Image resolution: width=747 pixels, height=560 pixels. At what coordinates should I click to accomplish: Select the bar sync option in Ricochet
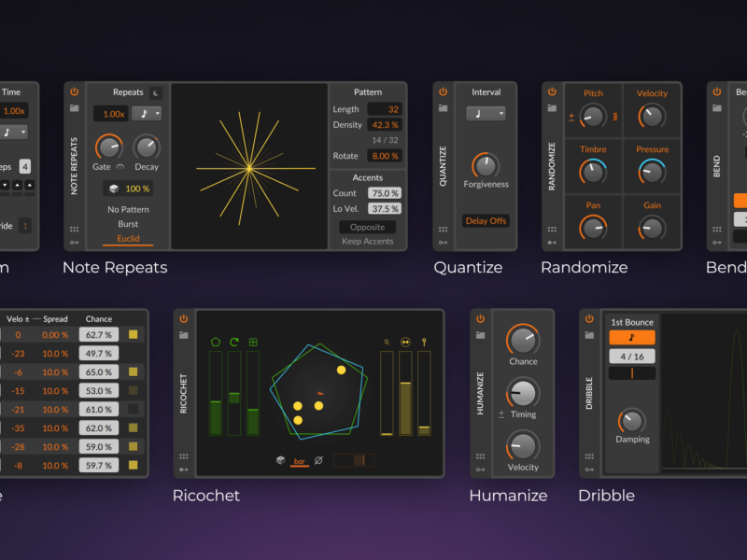(300, 461)
